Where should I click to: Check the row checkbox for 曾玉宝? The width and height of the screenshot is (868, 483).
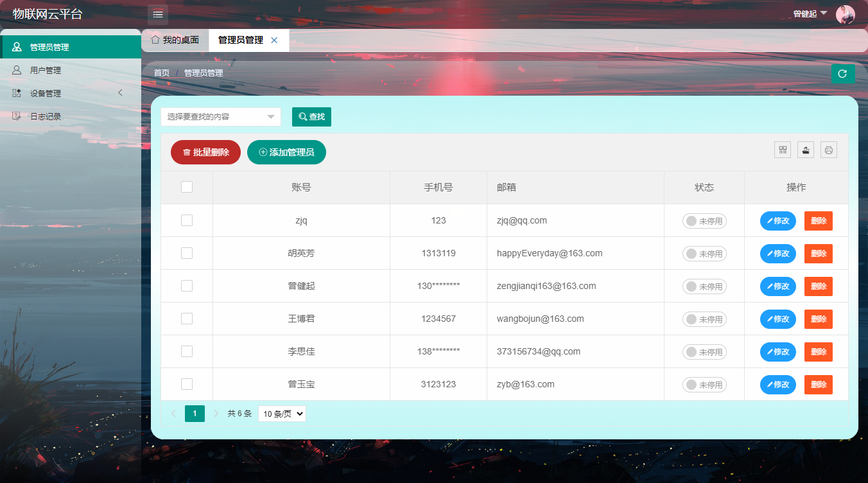(187, 384)
